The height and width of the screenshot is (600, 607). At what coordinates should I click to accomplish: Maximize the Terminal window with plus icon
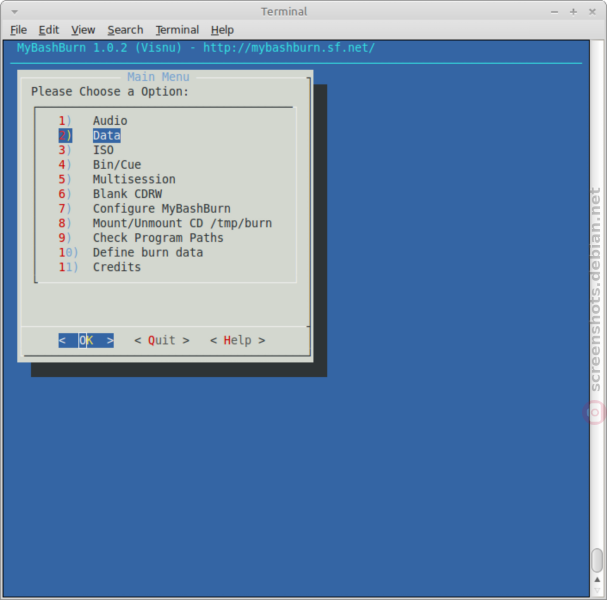point(573,12)
